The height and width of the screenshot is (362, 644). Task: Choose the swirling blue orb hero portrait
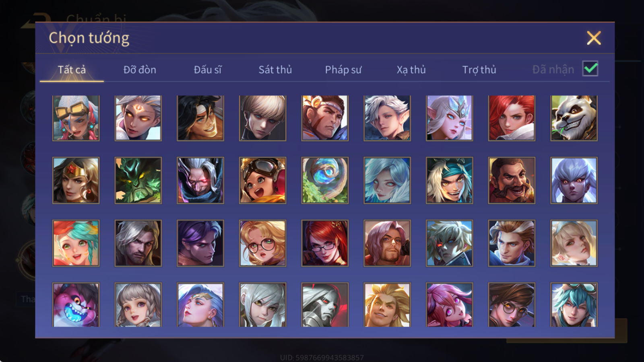[x=325, y=180]
